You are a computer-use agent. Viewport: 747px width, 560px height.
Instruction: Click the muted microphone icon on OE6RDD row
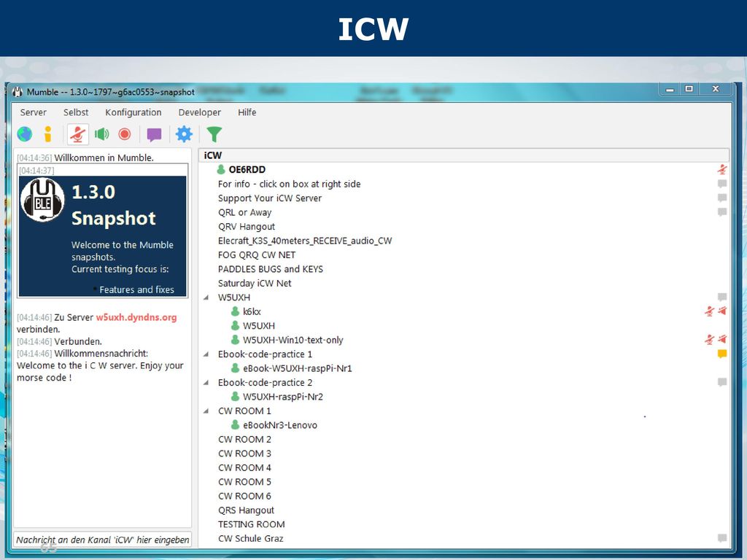(722, 169)
